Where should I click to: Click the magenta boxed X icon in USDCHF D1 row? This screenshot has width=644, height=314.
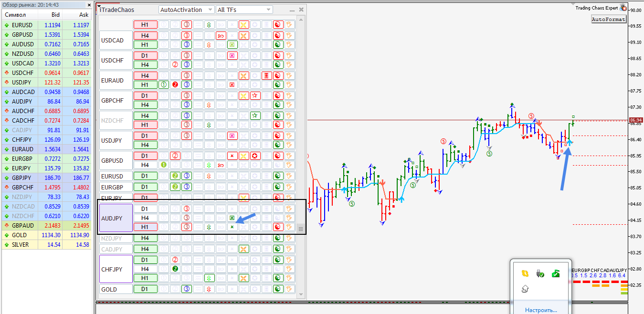tap(232, 56)
